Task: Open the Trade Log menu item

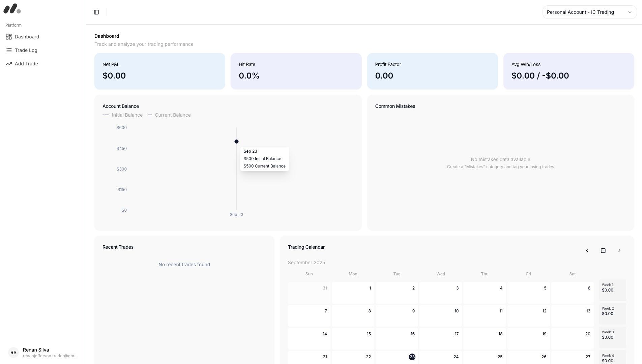Action: tap(26, 50)
